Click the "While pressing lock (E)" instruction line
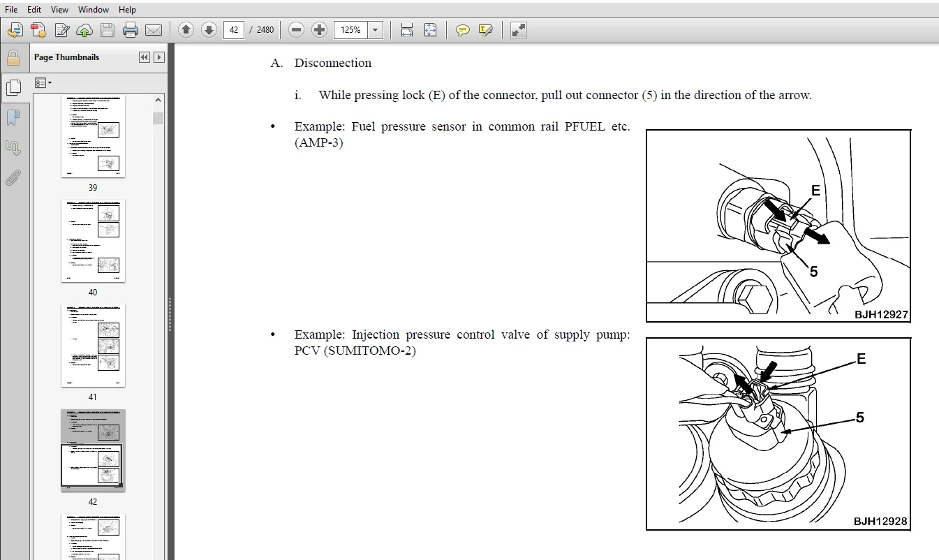The image size is (939, 560). [565, 95]
